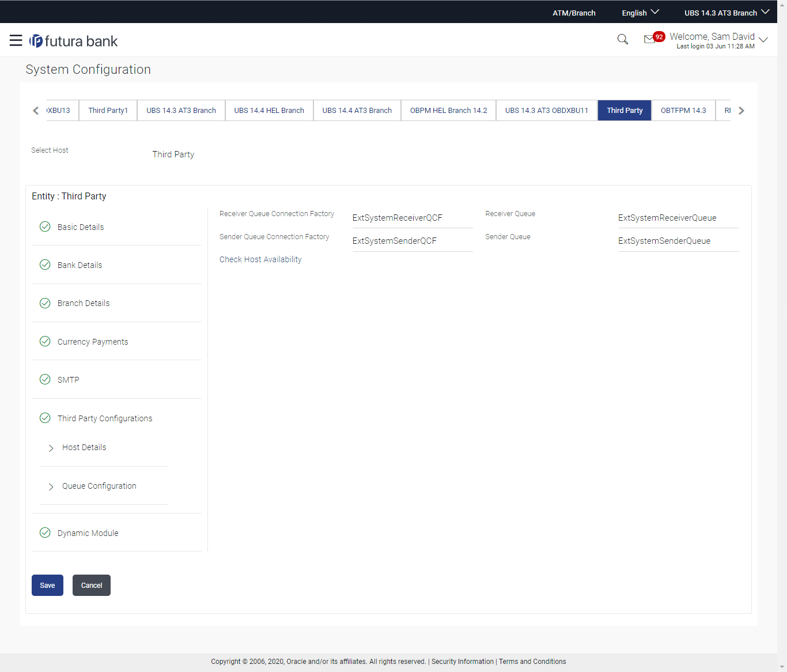Click the Currency Payments checkmark icon
The width and height of the screenshot is (787, 672).
pyautogui.click(x=45, y=341)
